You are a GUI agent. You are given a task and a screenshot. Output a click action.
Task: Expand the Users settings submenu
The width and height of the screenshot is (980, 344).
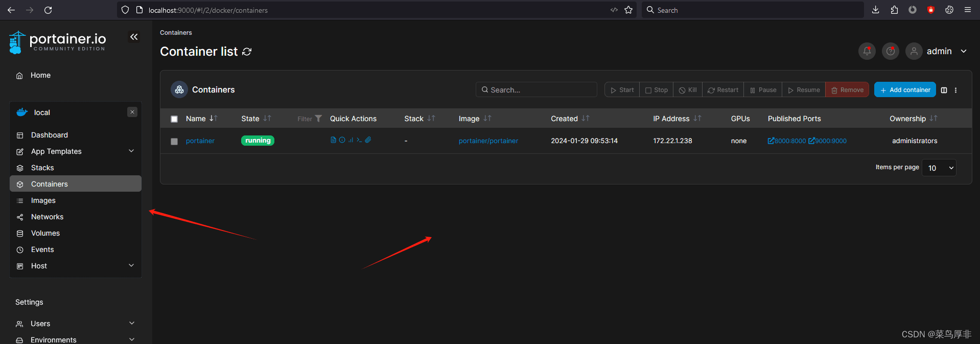click(x=132, y=323)
